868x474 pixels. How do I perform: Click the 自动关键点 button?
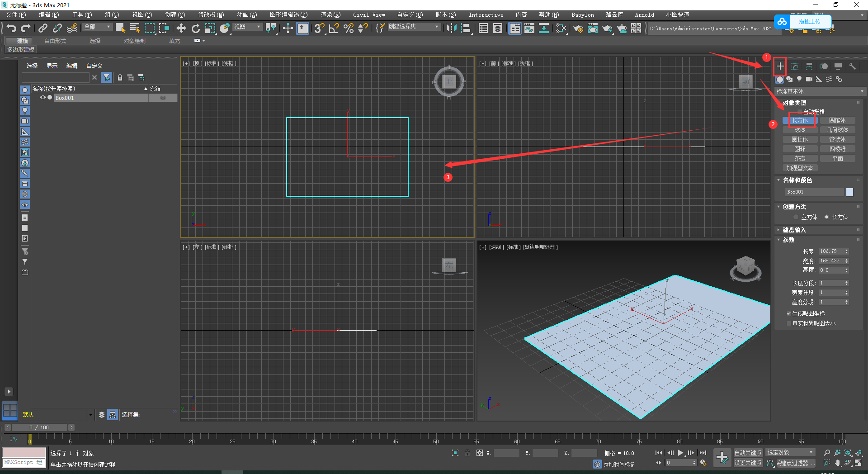(748, 453)
